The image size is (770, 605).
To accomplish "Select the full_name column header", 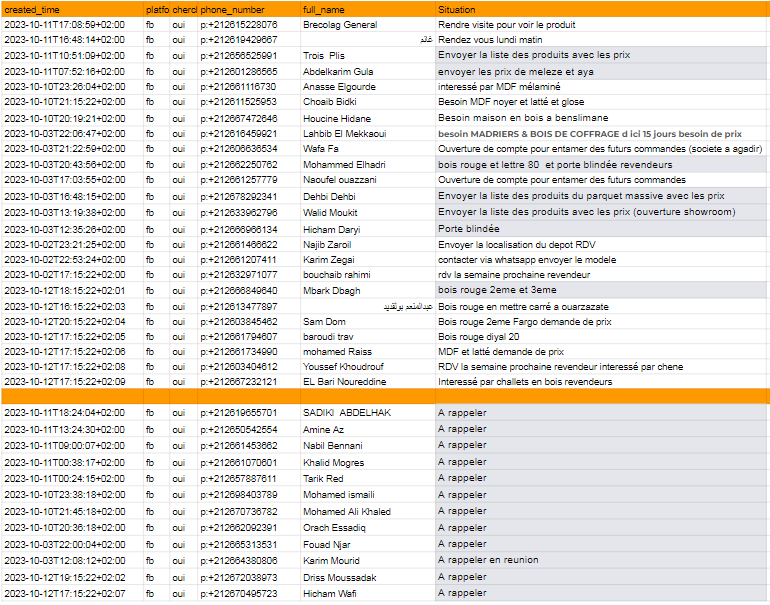I will 368,9.
